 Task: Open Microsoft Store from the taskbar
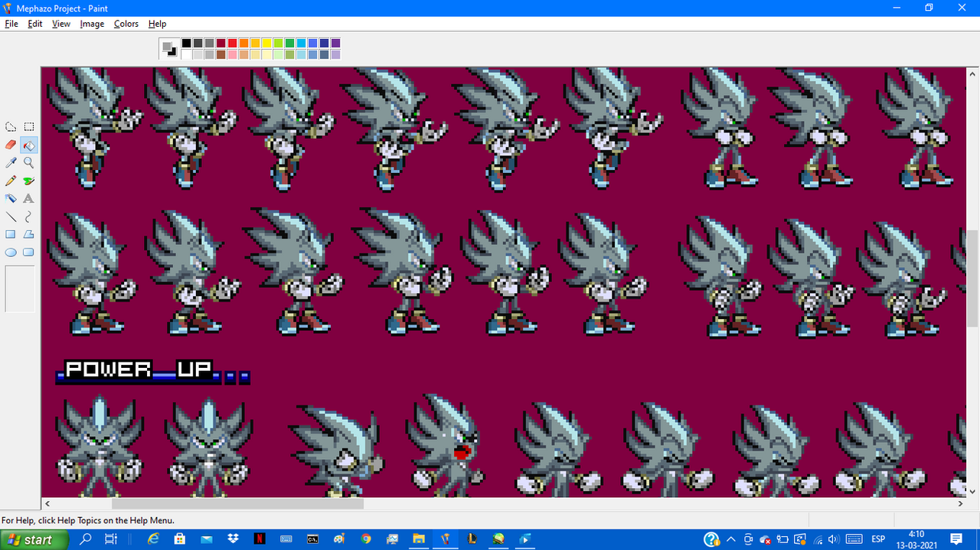[179, 539]
